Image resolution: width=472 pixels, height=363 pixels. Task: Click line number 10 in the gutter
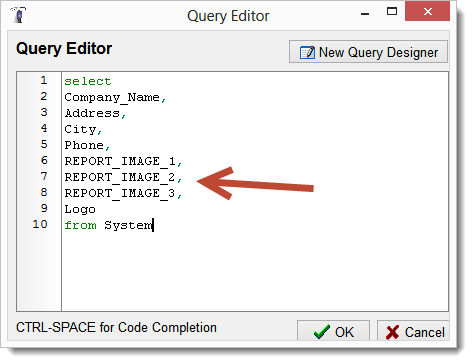[x=40, y=224]
